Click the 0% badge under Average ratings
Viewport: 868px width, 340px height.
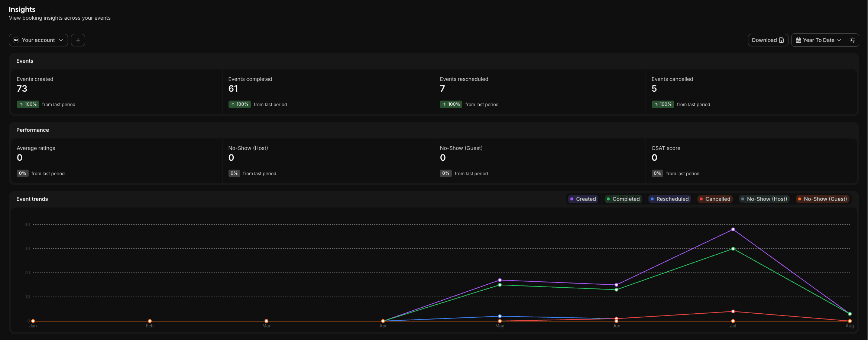(23, 173)
